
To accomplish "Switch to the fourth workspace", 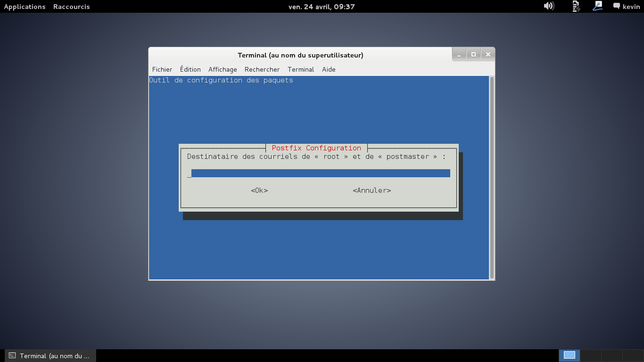I will (633, 355).
